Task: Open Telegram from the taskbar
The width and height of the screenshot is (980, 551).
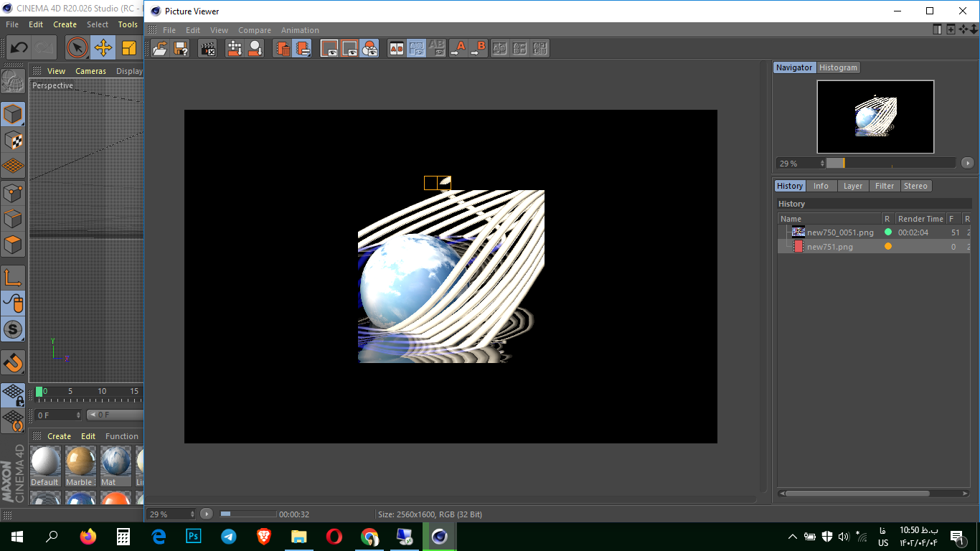Action: [x=229, y=537]
